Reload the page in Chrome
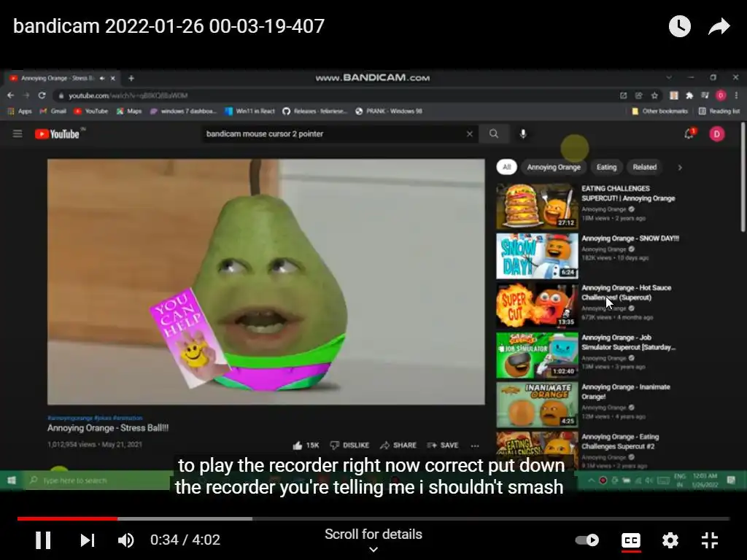The image size is (747, 560). (x=42, y=96)
